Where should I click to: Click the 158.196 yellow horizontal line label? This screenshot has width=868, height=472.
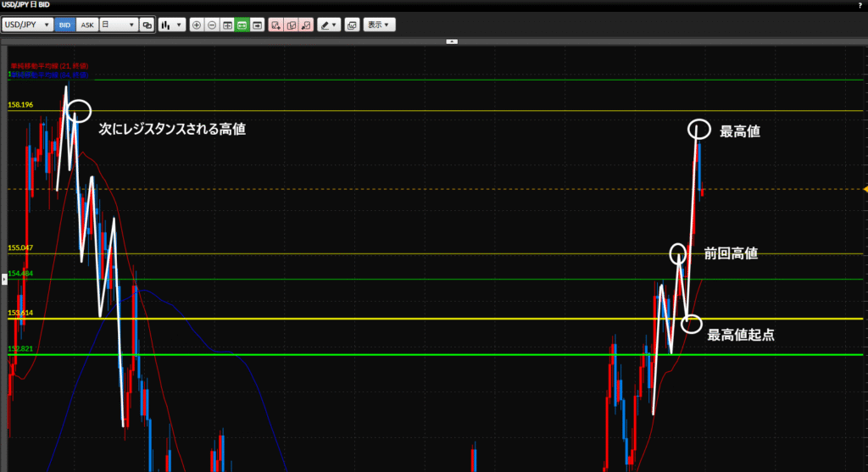(x=20, y=105)
